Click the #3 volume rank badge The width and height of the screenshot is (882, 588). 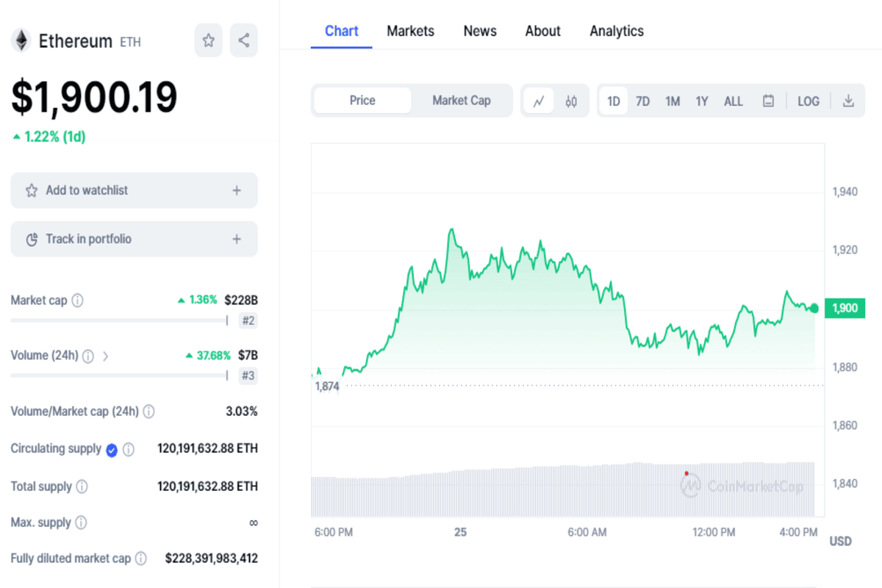tap(248, 376)
